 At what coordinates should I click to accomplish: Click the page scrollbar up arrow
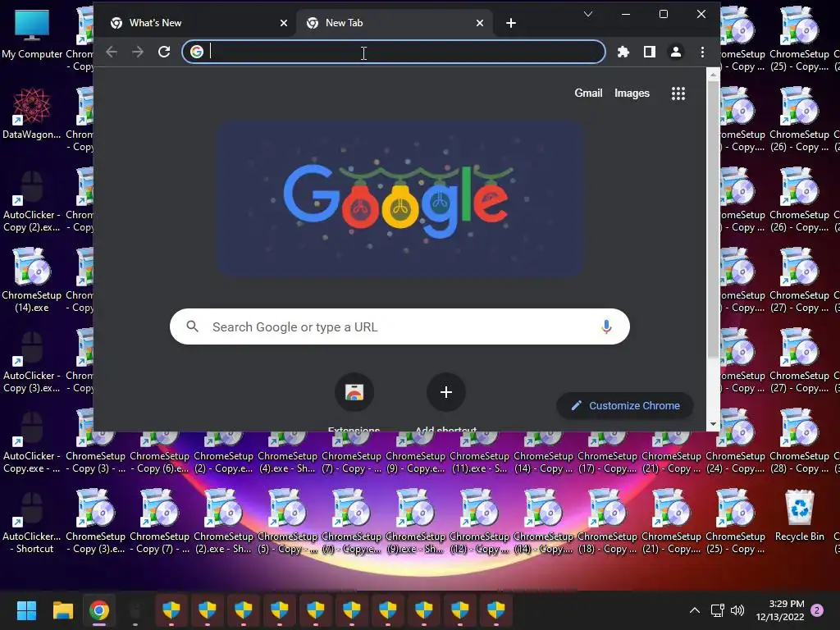pyautogui.click(x=713, y=75)
